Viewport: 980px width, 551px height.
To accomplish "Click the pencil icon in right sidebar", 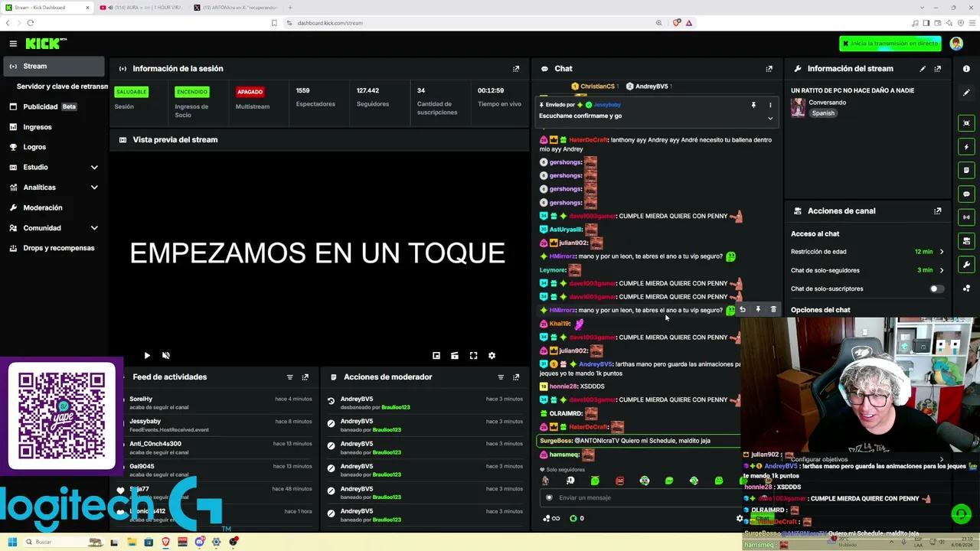I will pyautogui.click(x=966, y=93).
